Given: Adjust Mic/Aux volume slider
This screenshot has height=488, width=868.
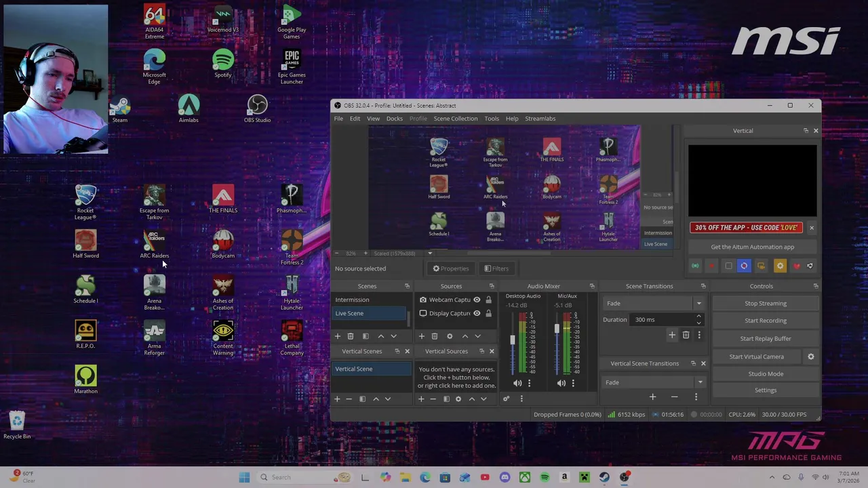Looking at the screenshot, I should click(557, 330).
